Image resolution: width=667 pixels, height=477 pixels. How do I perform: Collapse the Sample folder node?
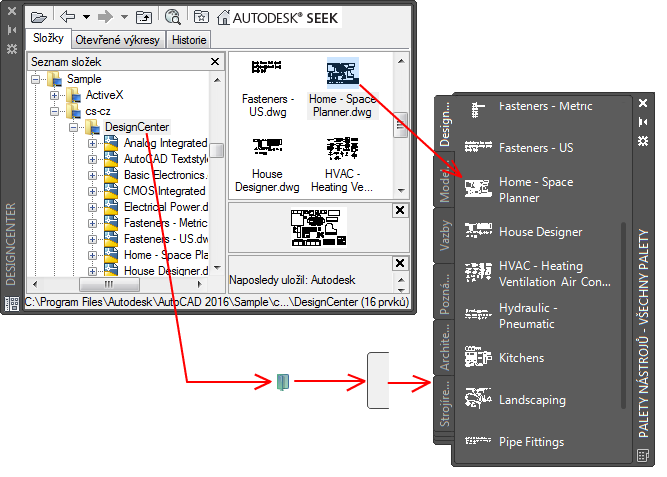coord(36,79)
